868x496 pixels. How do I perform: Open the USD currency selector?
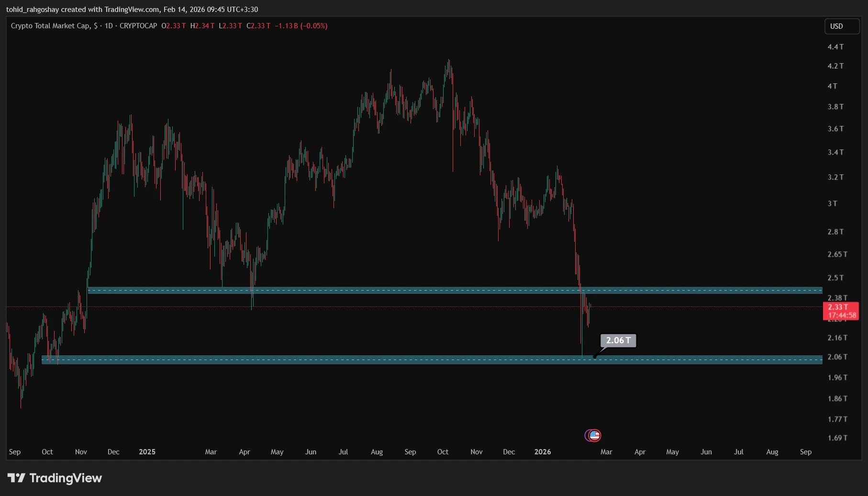(x=841, y=26)
